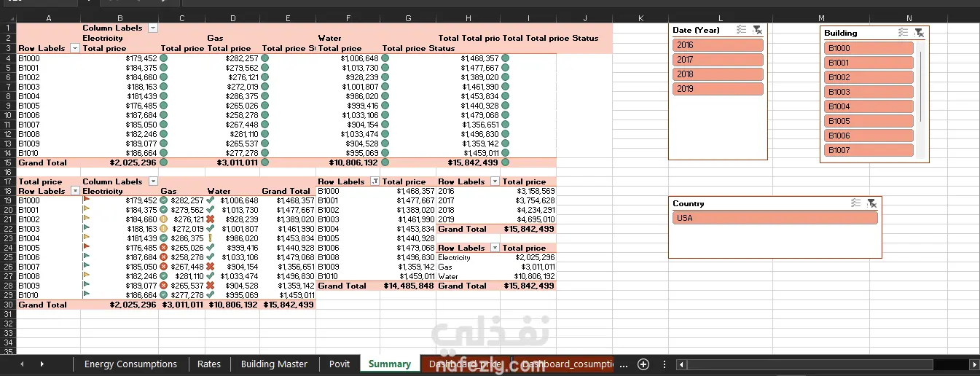Switch to Rates sheet tab
980x376 pixels.
point(209,364)
